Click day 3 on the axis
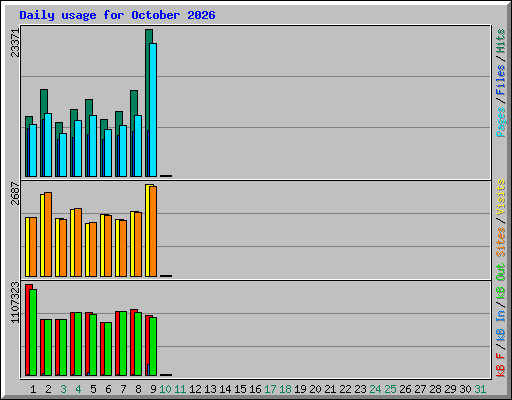Screen dimensions: 512x400 click(x=63, y=389)
